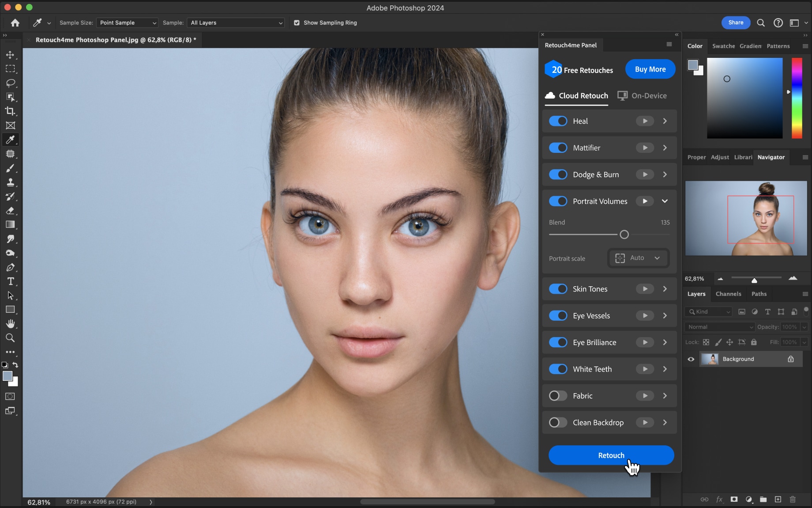Select the Gradient tool

point(10,224)
